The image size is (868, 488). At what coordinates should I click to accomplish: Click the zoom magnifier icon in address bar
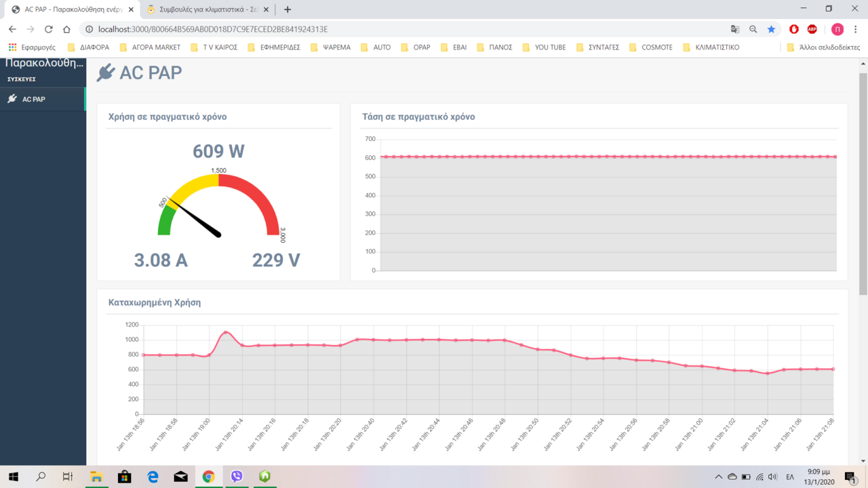(x=753, y=29)
